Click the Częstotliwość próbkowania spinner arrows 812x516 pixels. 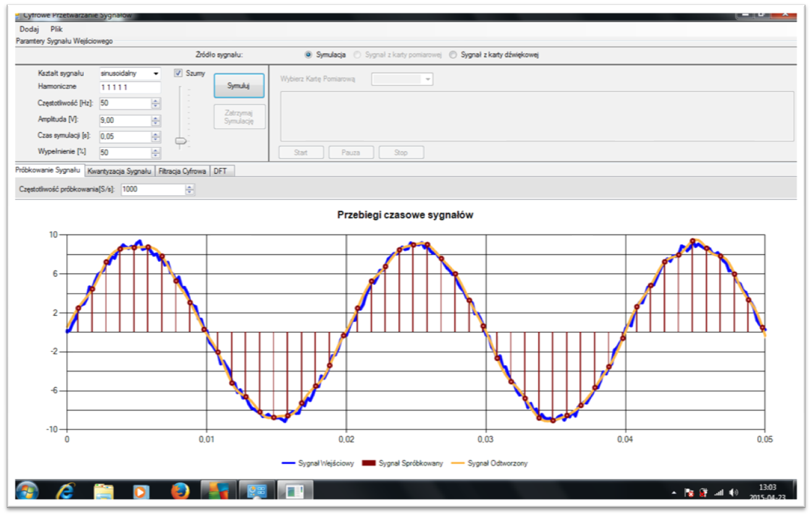click(190, 190)
